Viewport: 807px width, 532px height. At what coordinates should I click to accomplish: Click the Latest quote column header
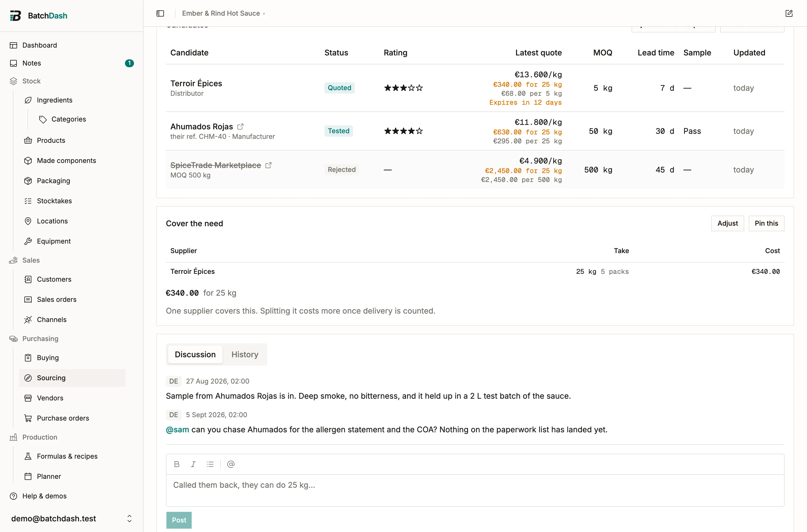[539, 53]
